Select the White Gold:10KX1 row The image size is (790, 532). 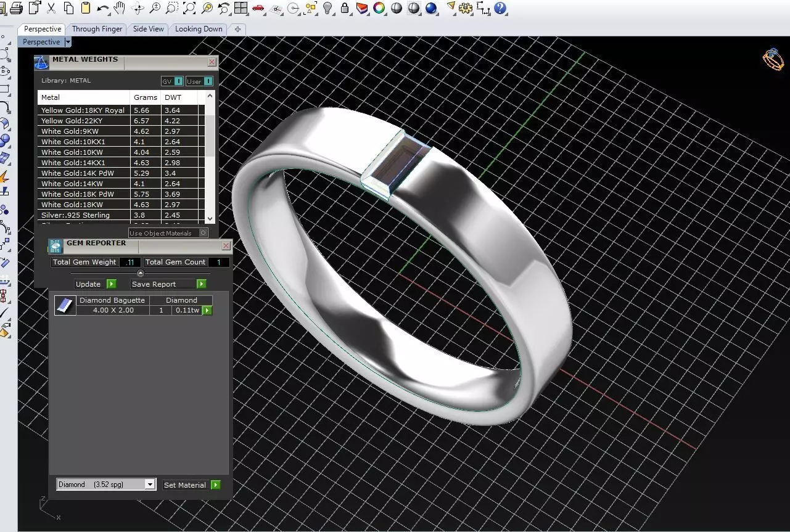point(121,142)
